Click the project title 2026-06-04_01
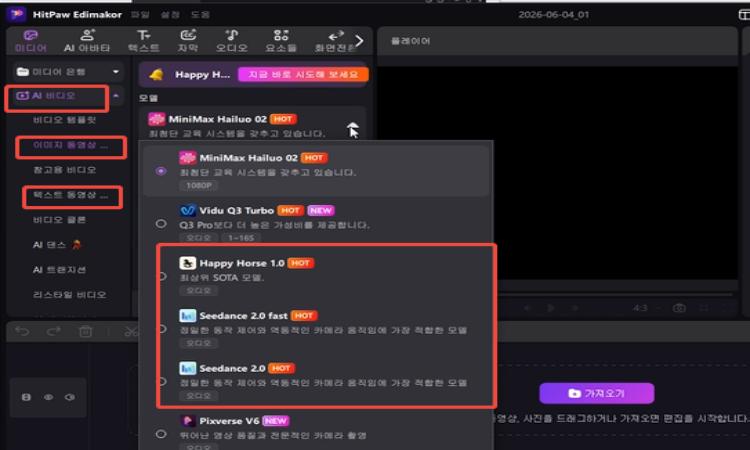The image size is (750, 450). click(553, 15)
